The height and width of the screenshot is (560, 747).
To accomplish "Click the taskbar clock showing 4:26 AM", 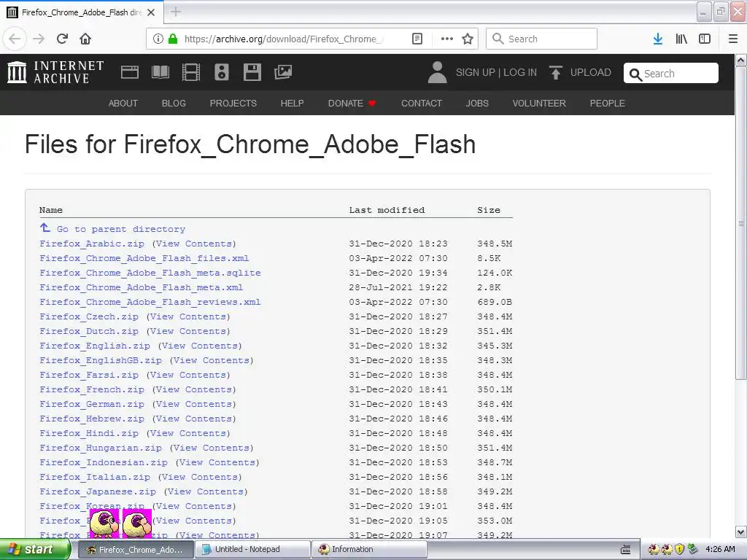I will 720,549.
